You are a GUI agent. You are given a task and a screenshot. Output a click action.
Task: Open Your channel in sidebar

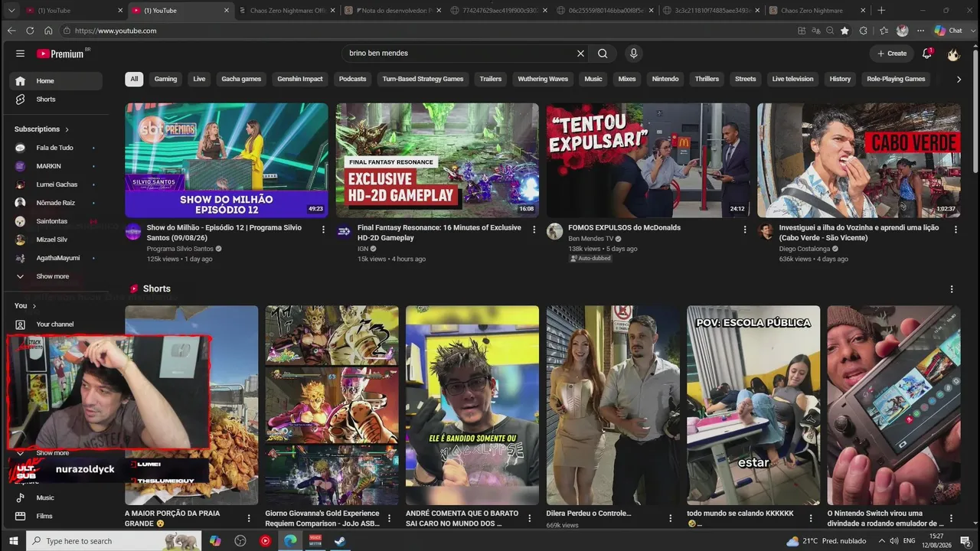(56, 324)
